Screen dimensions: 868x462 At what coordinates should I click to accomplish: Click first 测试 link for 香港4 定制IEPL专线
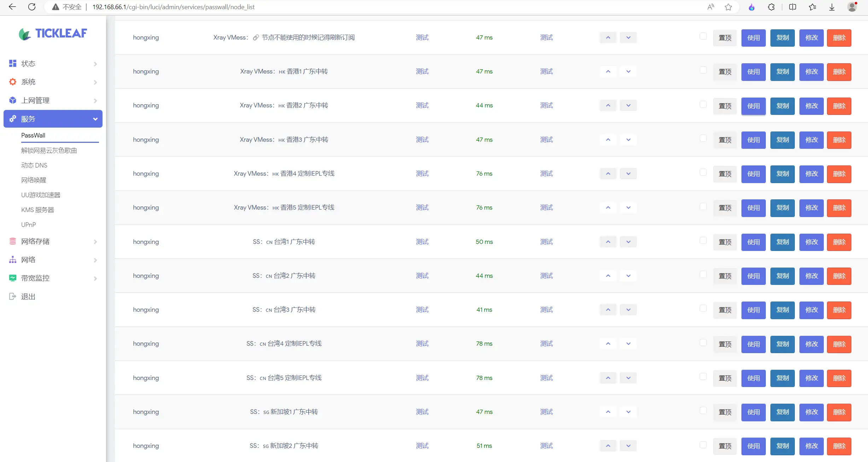coord(422,174)
